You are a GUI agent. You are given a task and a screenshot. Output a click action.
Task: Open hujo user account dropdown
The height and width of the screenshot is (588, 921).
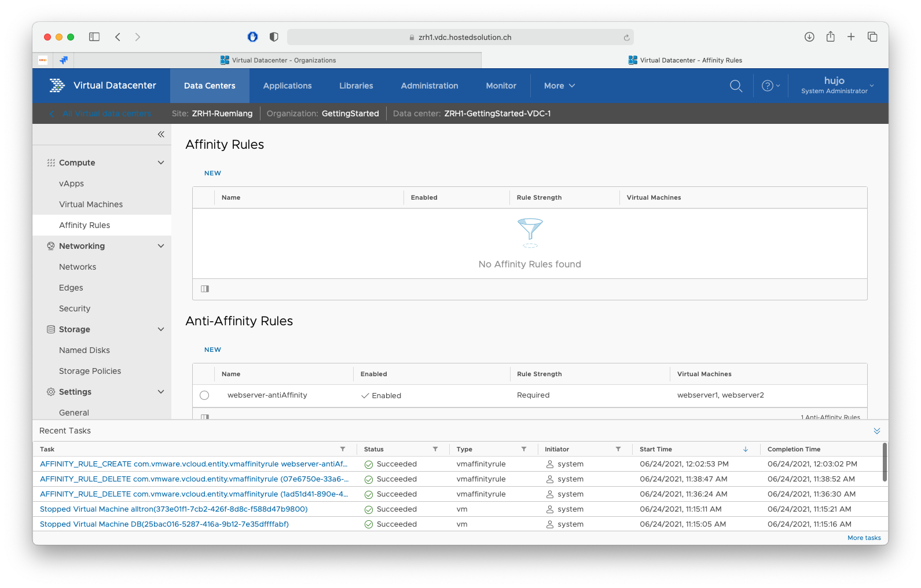point(837,86)
